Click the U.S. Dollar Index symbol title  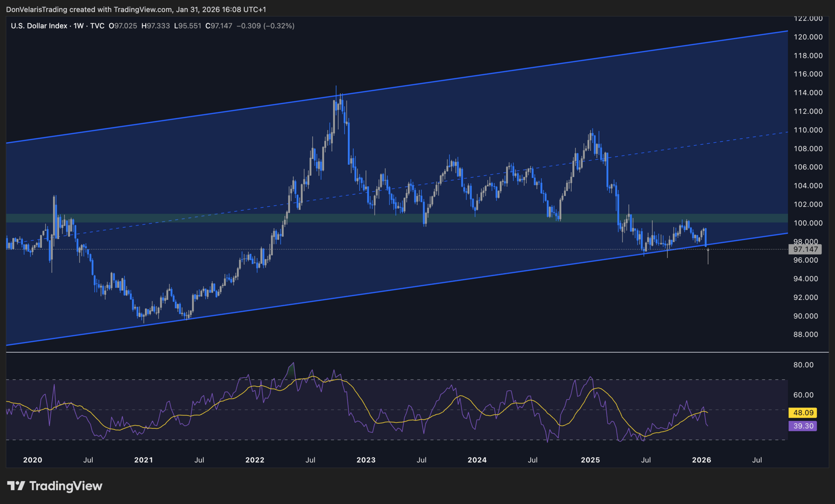39,26
